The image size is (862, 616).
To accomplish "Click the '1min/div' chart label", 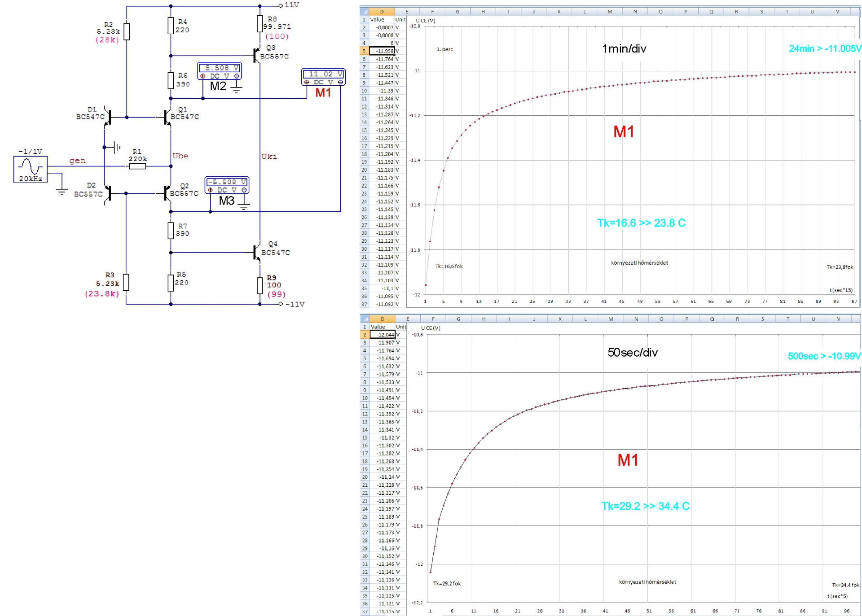I will [x=624, y=49].
